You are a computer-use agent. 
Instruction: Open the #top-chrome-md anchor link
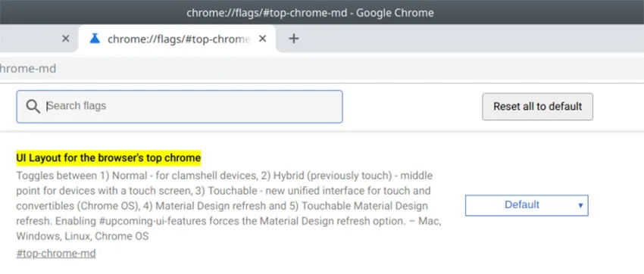[x=56, y=254]
